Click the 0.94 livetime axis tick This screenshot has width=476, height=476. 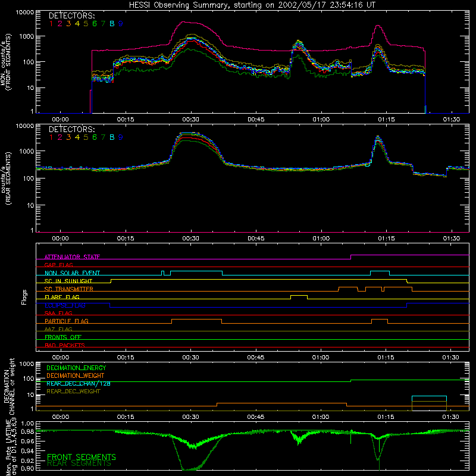coord(28,451)
